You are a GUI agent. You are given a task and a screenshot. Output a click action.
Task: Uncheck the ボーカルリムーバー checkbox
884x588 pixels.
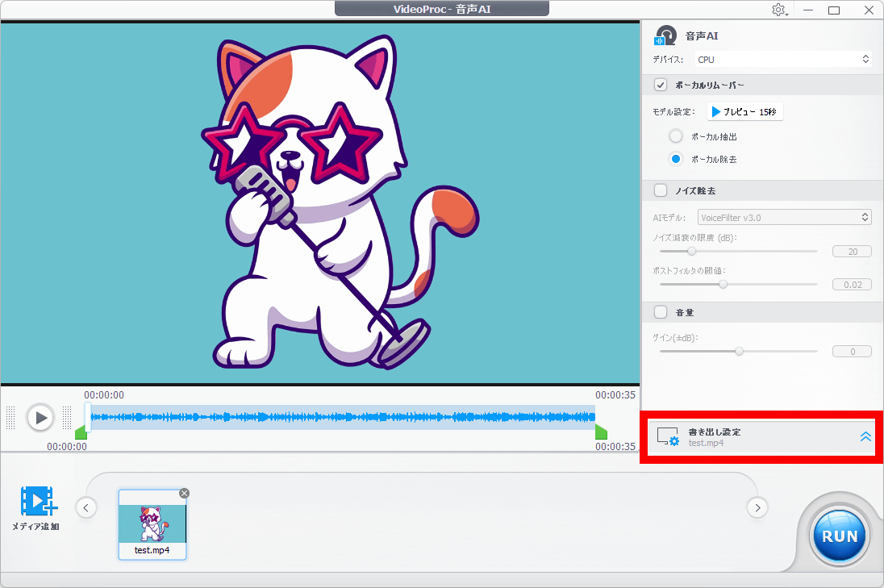point(661,85)
